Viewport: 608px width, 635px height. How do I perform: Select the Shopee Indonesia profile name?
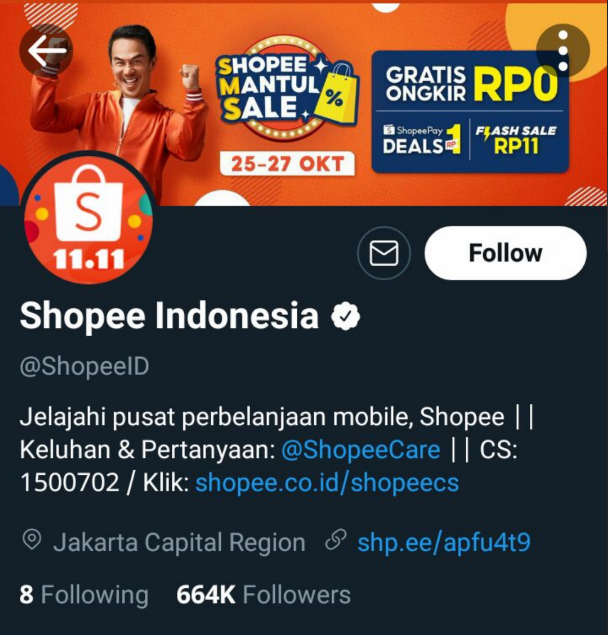[169, 316]
